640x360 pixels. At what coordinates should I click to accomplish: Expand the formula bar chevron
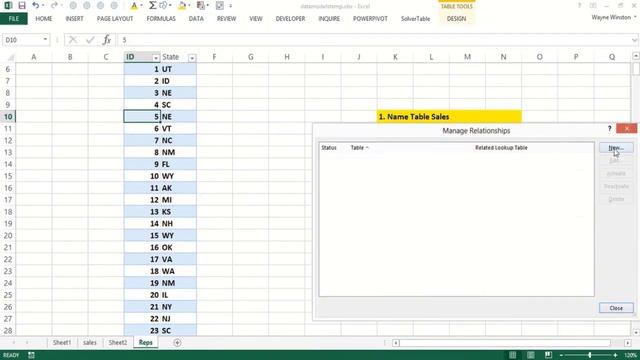pyautogui.click(x=634, y=40)
